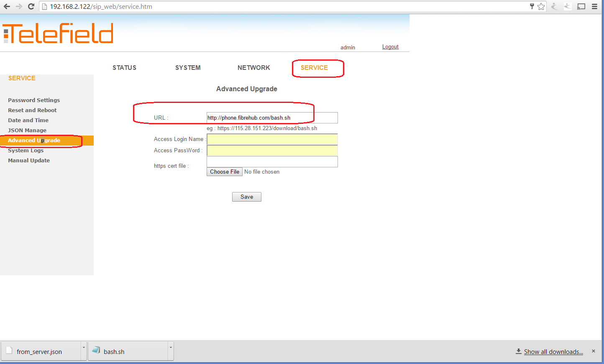The width and height of the screenshot is (604, 364).
Task: Open the downloaded bash.sh file
Action: pos(114,351)
